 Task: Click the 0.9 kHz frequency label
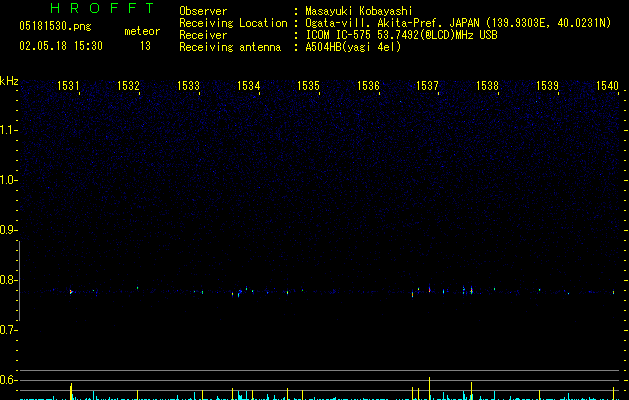(x=8, y=230)
